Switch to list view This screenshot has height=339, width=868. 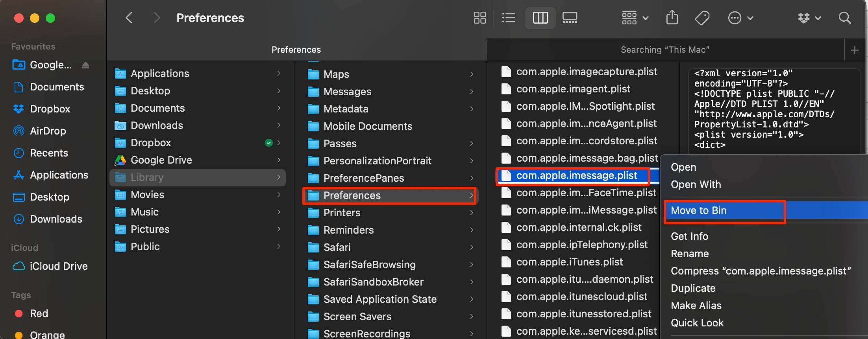509,18
